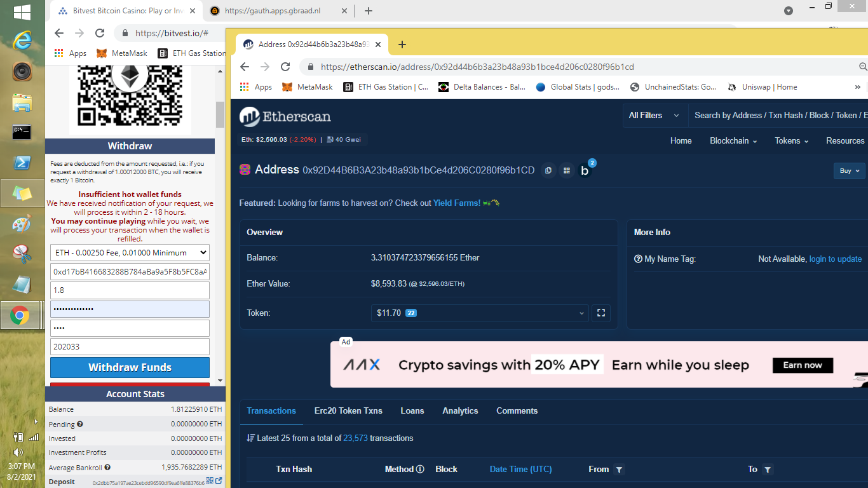Copy the Etherscan address to clipboard icon
868x488 pixels.
548,170
